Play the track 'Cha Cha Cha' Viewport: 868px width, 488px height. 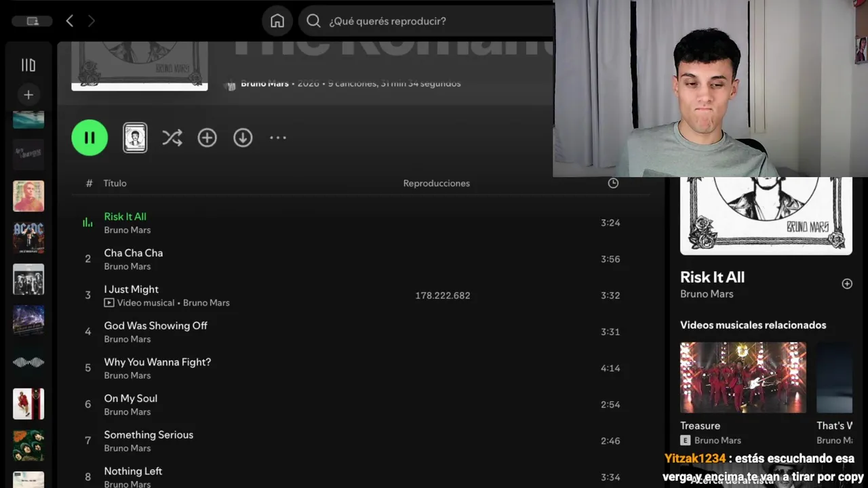coord(133,253)
